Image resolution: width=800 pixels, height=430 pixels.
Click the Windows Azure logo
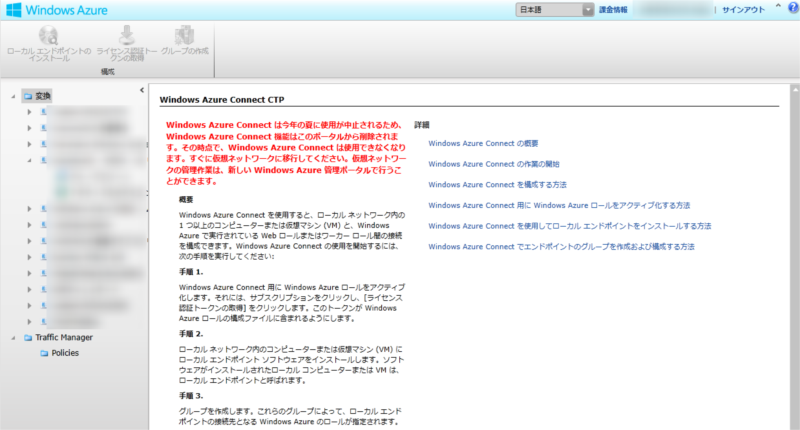pyautogui.click(x=57, y=10)
